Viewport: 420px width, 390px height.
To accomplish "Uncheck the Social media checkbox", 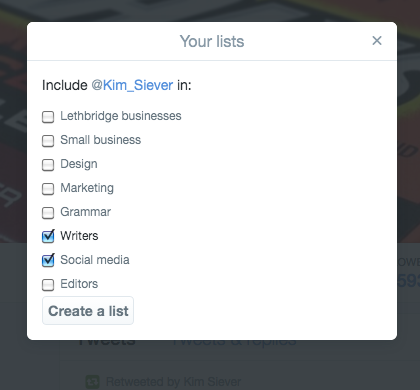I will pos(48,260).
